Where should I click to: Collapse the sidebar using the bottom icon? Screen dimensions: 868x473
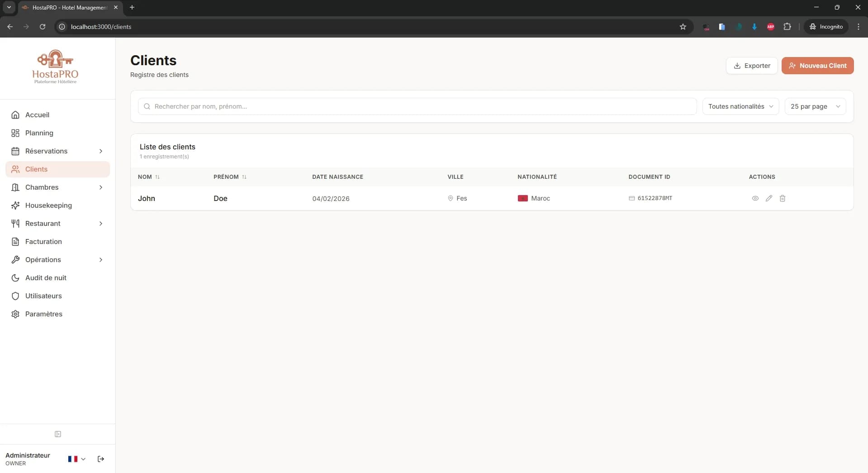coord(58,434)
